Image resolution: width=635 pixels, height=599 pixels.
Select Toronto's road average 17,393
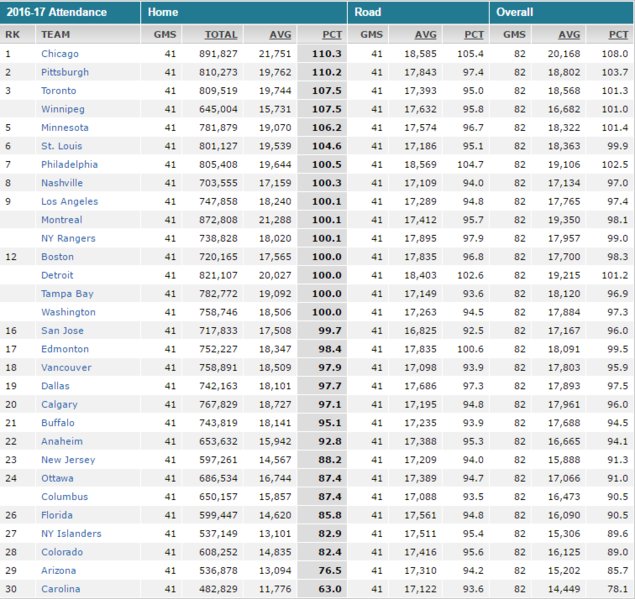click(x=420, y=91)
